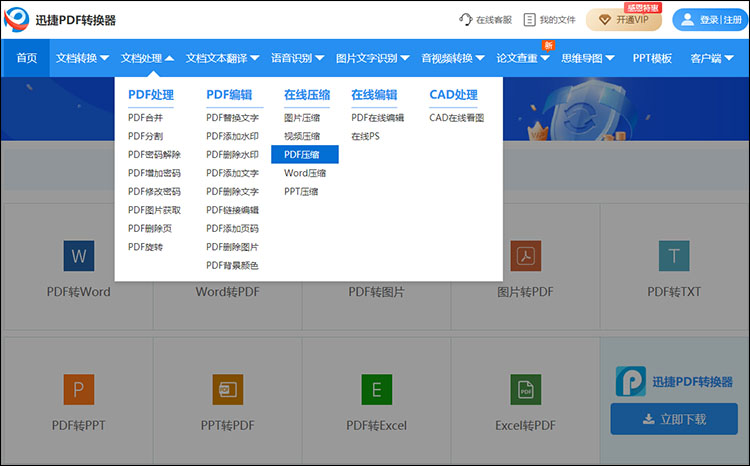Click the PPT转PDF orange icon
The image size is (750, 466).
click(227, 389)
